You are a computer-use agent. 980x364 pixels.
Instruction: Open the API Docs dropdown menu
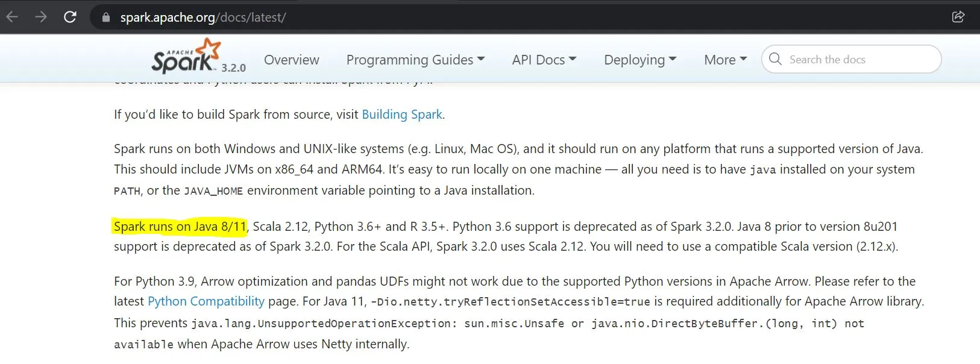point(544,60)
